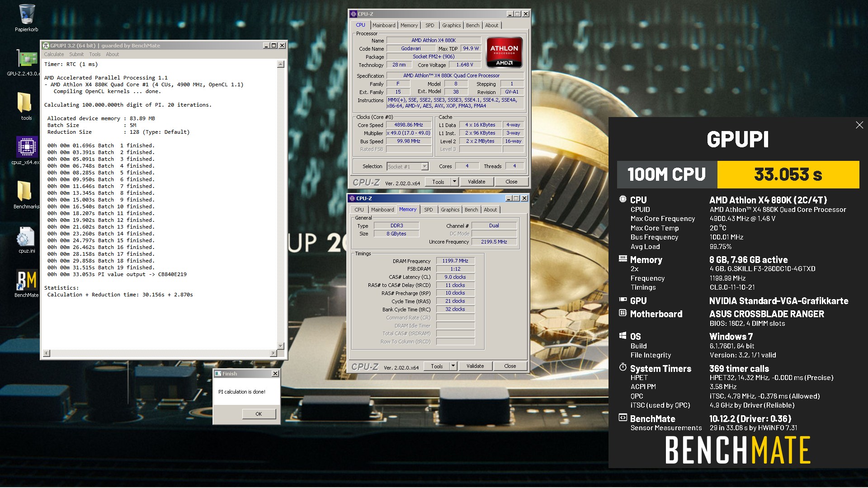868x488 pixels.
Task: Close the BenchMate GPUPI result panel
Action: (859, 125)
